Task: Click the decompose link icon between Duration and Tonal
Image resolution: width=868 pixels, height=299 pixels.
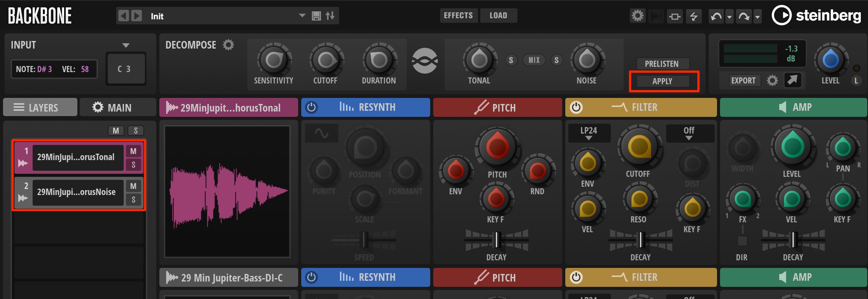Action: point(425,61)
